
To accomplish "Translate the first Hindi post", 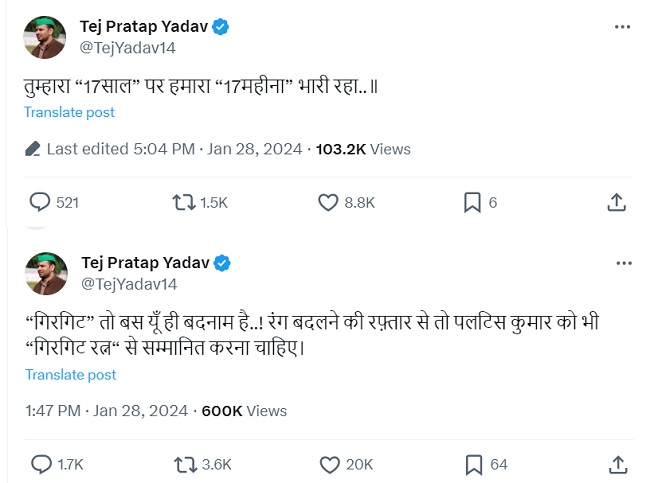I will click(70, 113).
